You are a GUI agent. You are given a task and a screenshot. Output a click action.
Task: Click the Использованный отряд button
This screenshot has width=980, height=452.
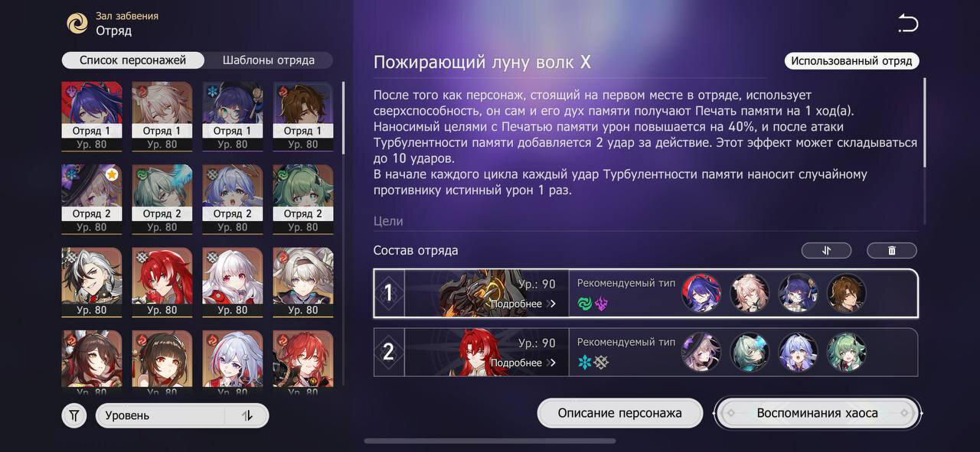click(851, 61)
